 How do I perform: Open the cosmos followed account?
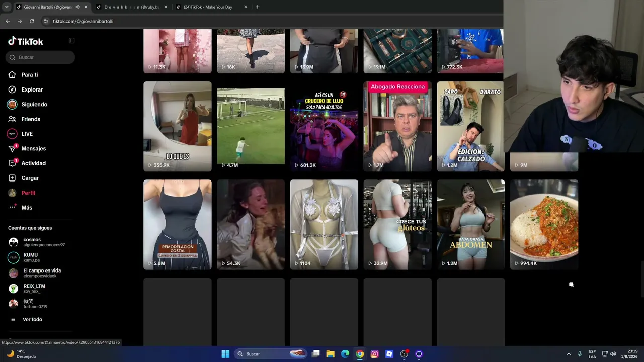pyautogui.click(x=37, y=242)
